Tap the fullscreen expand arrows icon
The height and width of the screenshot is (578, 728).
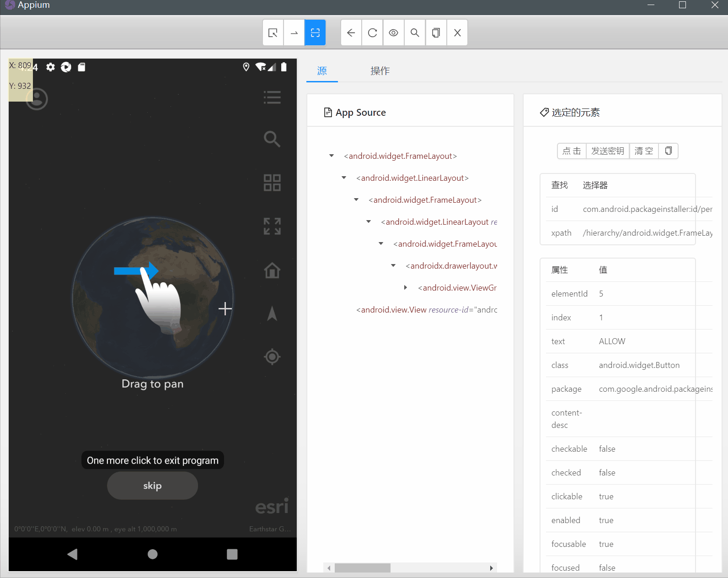272,226
